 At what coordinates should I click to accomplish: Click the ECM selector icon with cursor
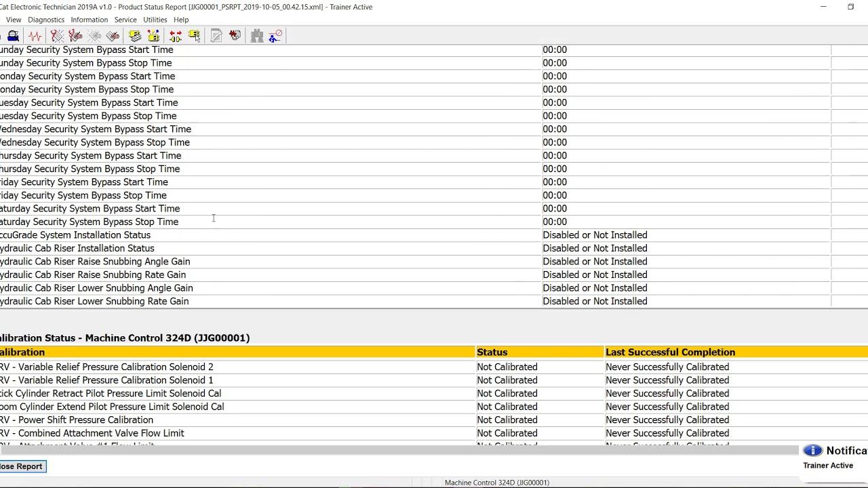point(195,36)
